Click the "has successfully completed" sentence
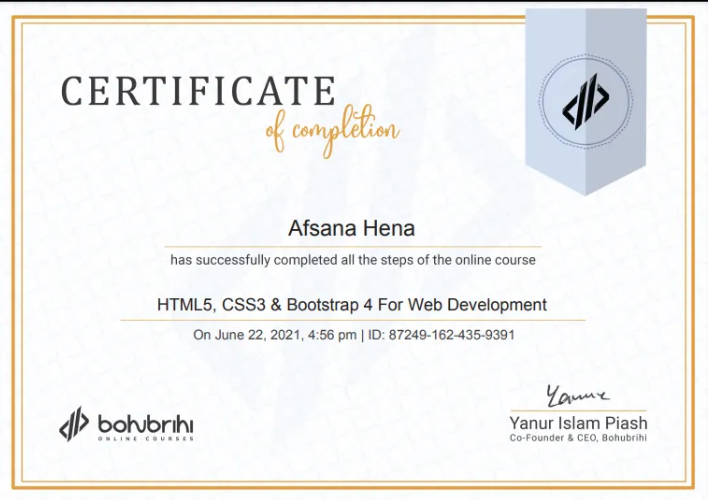708x500 pixels. pyautogui.click(x=352, y=260)
